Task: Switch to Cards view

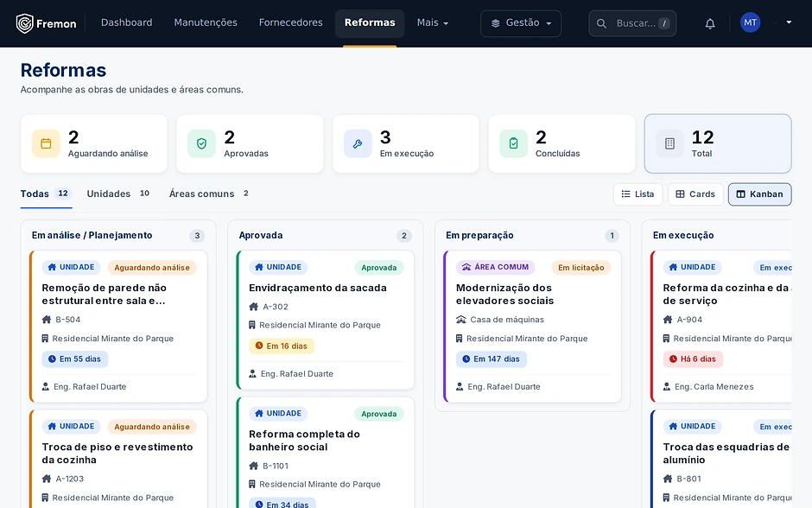Action: (x=695, y=194)
